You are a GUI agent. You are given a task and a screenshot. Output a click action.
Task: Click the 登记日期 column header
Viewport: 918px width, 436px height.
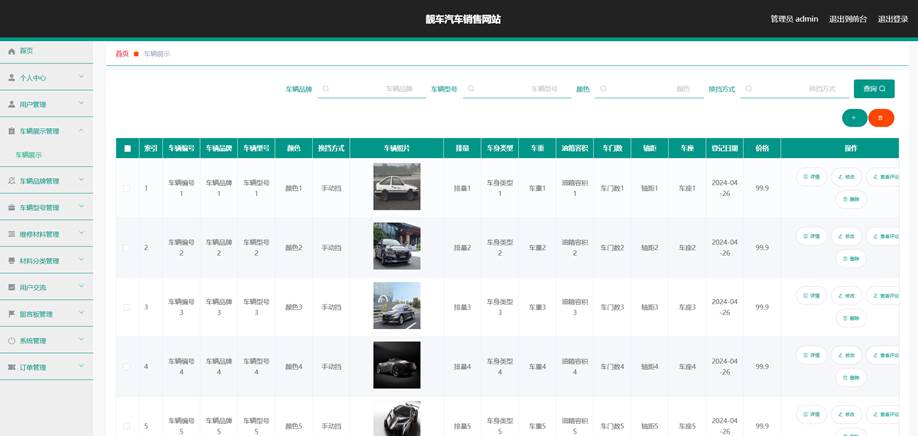(x=725, y=149)
